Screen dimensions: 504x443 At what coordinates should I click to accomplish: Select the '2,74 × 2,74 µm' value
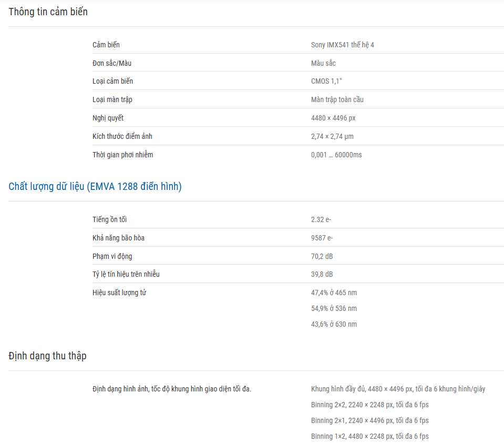coord(332,136)
